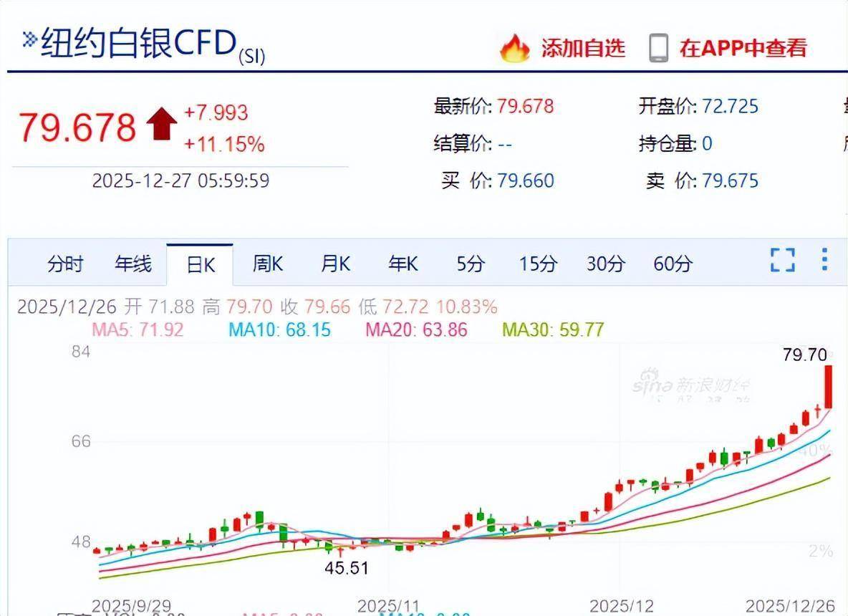This screenshot has height=616, width=848.
Task: Switch to the 分时 intraday tab
Action: point(66,264)
